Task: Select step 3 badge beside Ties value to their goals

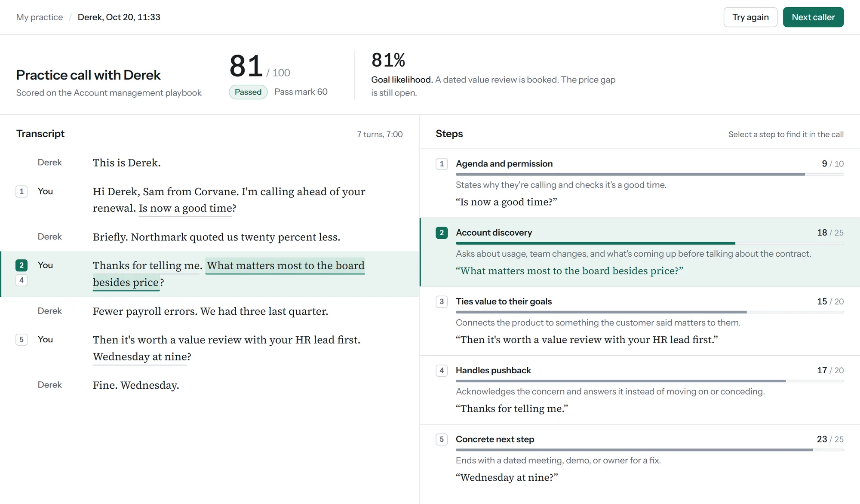Action: click(442, 301)
